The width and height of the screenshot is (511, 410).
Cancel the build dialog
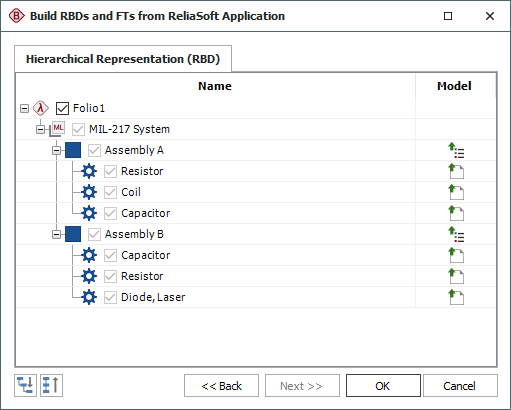460,386
